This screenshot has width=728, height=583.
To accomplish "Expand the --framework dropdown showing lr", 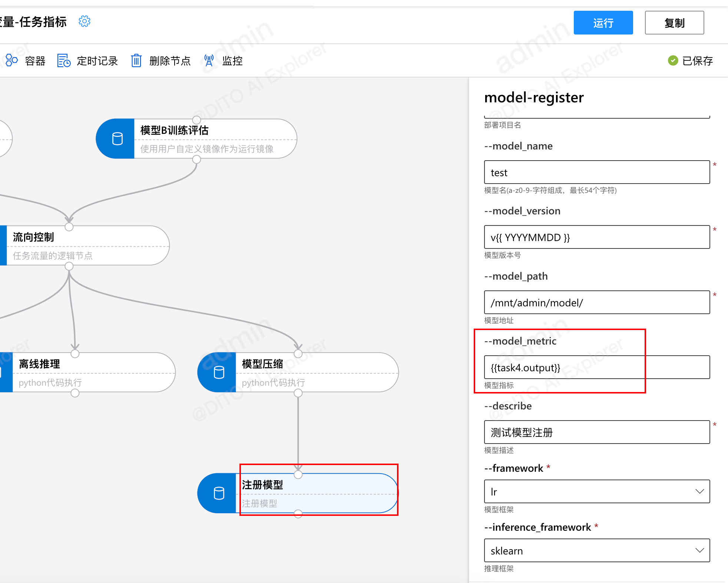I will coord(597,491).
